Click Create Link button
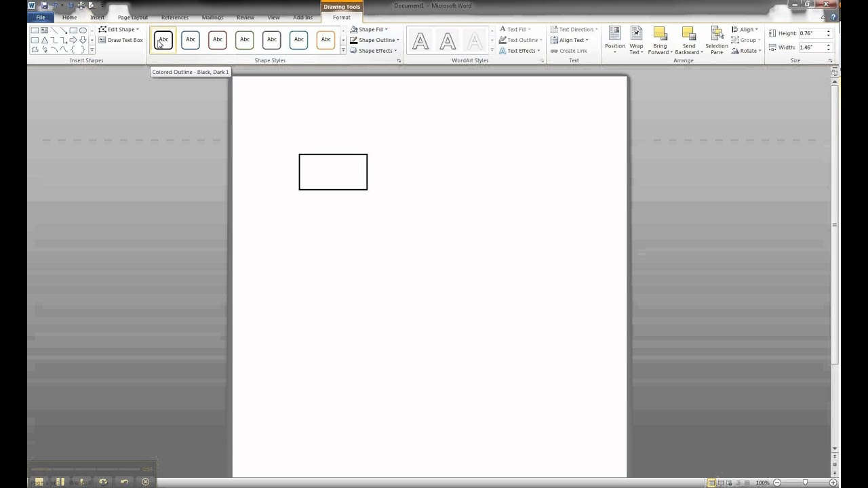The width and height of the screenshot is (868, 488). 569,51
